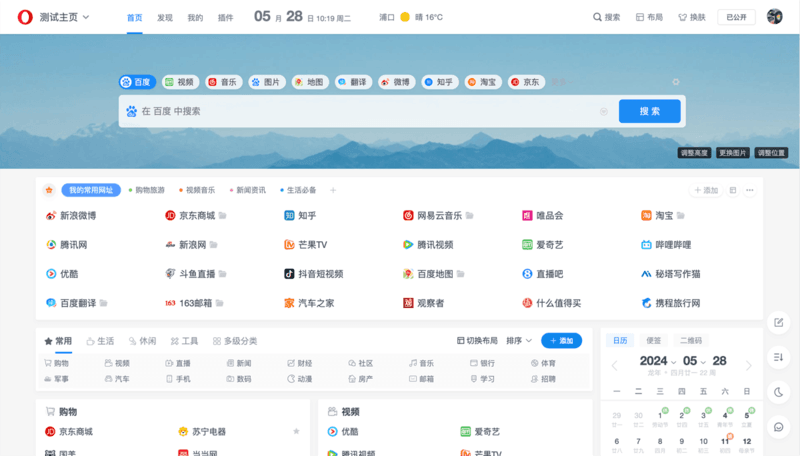
Task: Open search engine settings gear icon
Action: coord(676,82)
